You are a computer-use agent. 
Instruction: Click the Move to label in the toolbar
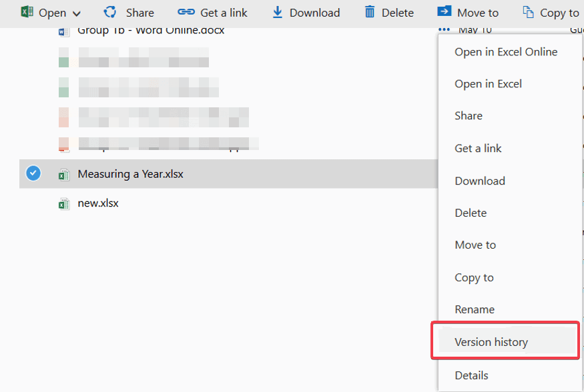pos(477,13)
